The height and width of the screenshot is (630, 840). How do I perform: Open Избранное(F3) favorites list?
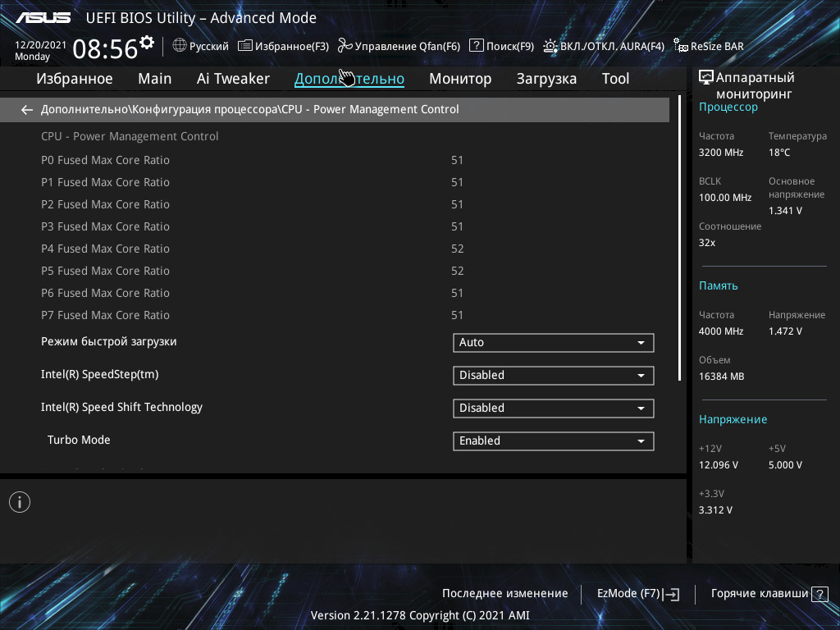click(283, 46)
